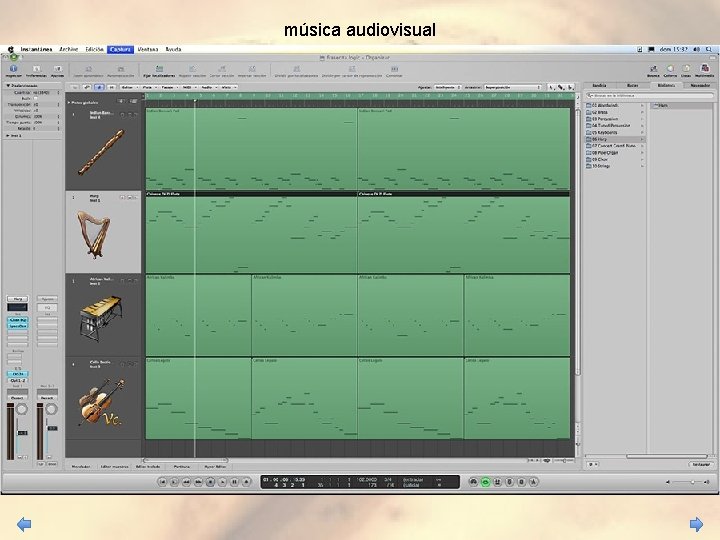
Task: Open the Arrastrar drag mode dropdown
Action: (513, 87)
